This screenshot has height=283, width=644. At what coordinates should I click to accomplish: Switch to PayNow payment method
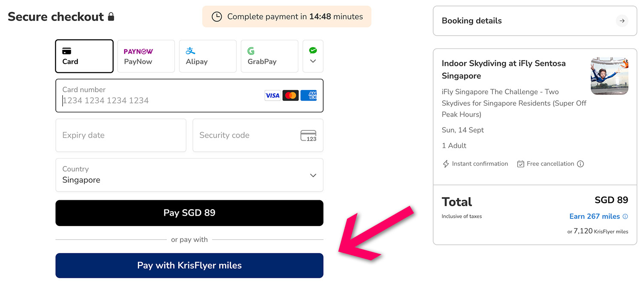click(146, 56)
